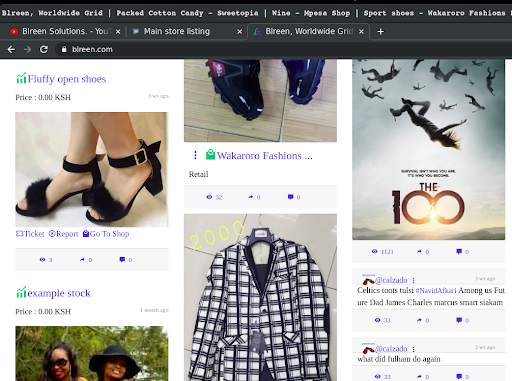Open the three-dot menu on the Celtics post
This screenshot has width=512, height=381.
(413, 280)
